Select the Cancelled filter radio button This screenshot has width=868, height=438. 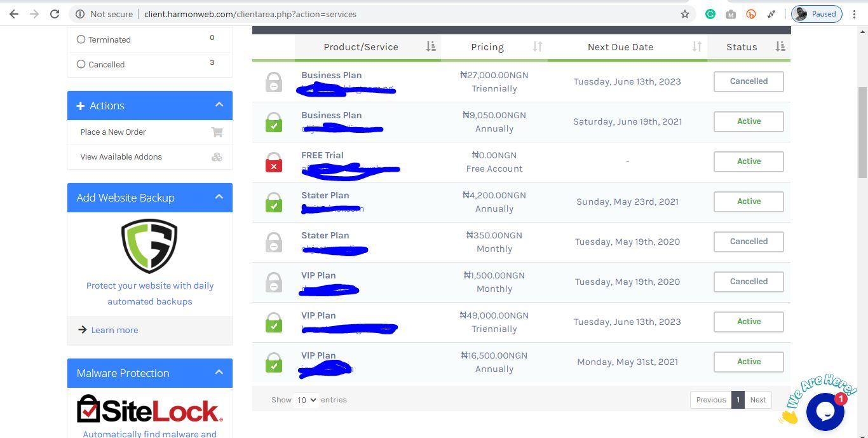pyautogui.click(x=81, y=64)
